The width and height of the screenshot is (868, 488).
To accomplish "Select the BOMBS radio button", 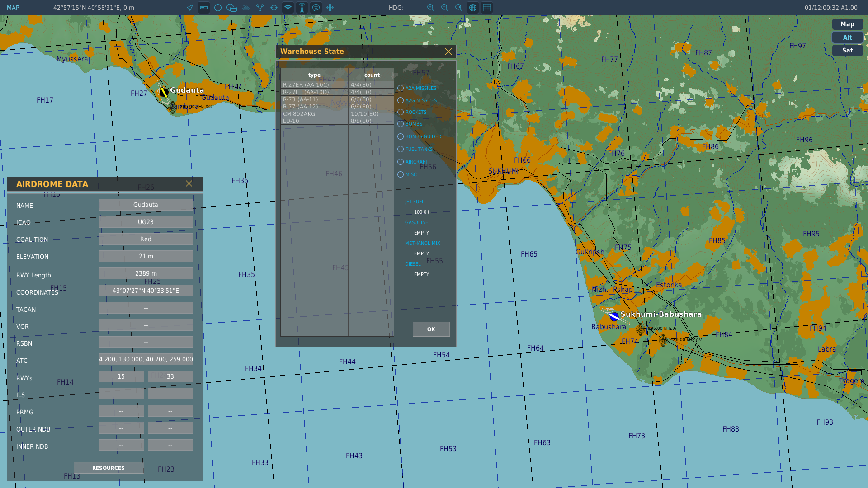I will click(401, 124).
